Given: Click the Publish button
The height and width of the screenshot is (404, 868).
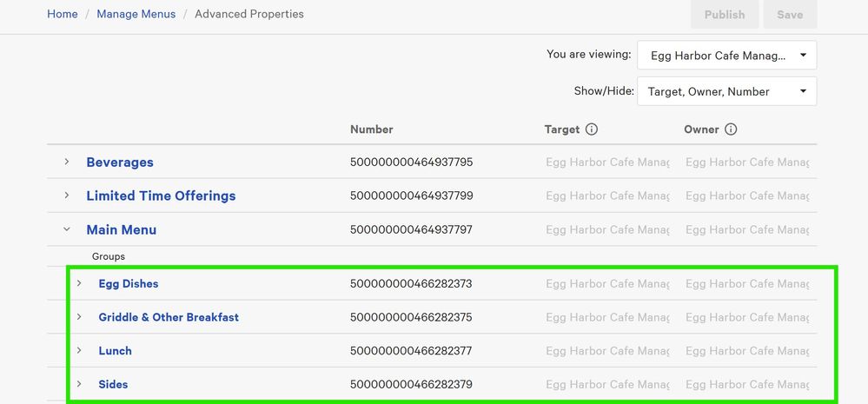Looking at the screenshot, I should (725, 15).
